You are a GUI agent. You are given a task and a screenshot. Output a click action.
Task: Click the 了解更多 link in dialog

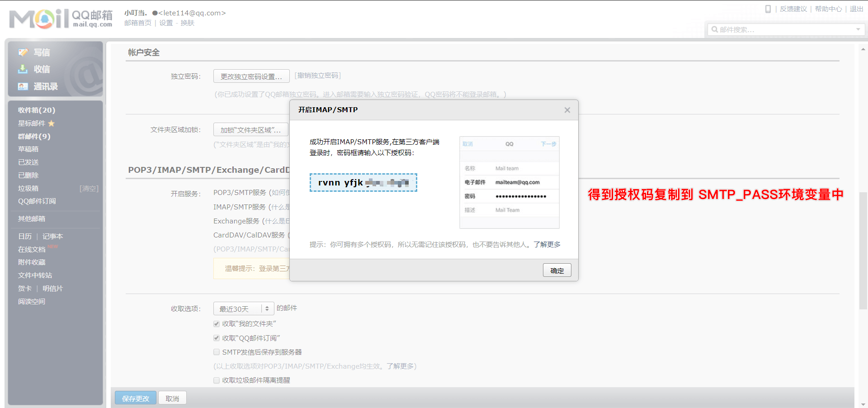pyautogui.click(x=547, y=245)
